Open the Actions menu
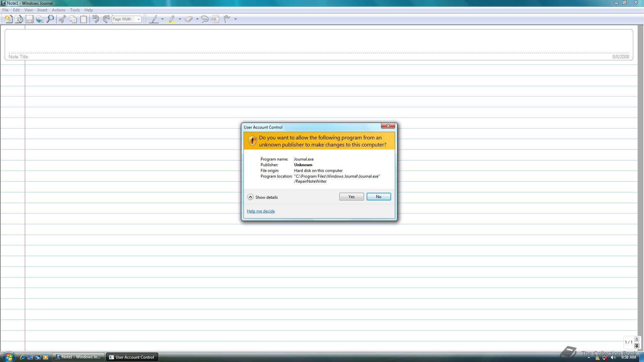Screen dimensions: 644x362 (59, 10)
